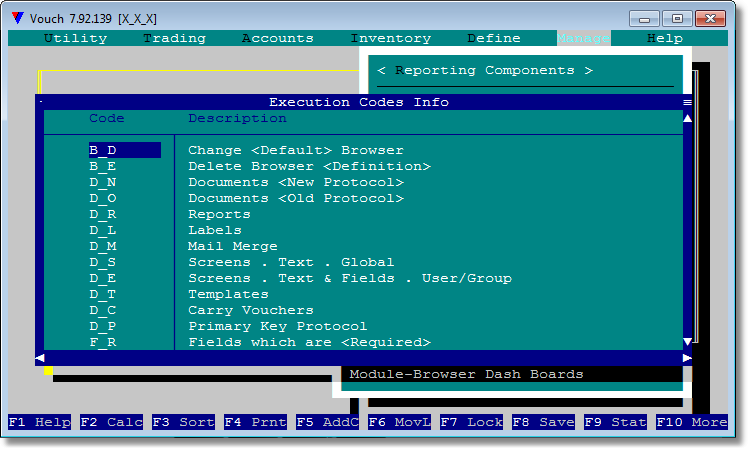The width and height of the screenshot is (748, 450).
Task: Click the 'Mail Merge' description
Action: click(x=233, y=246)
